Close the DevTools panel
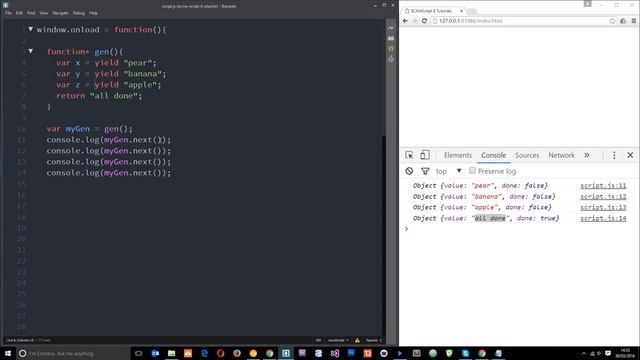Viewport: 640px width, 360px height. tap(630, 155)
